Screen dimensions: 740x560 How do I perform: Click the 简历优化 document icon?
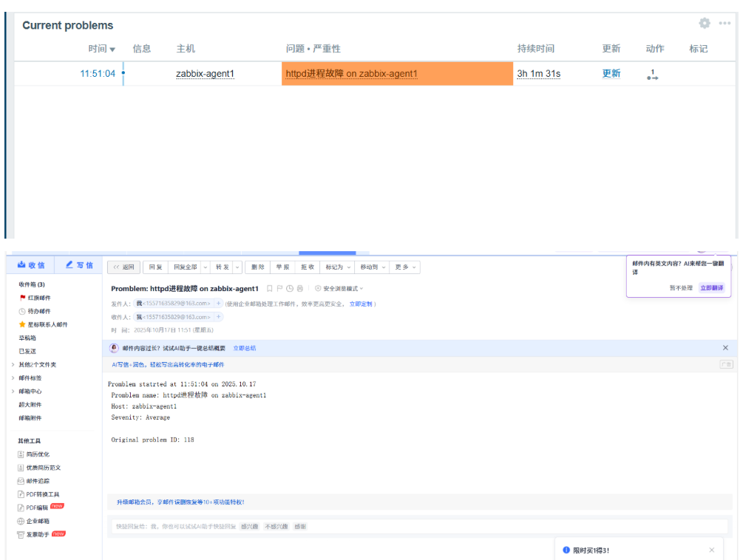(21, 454)
